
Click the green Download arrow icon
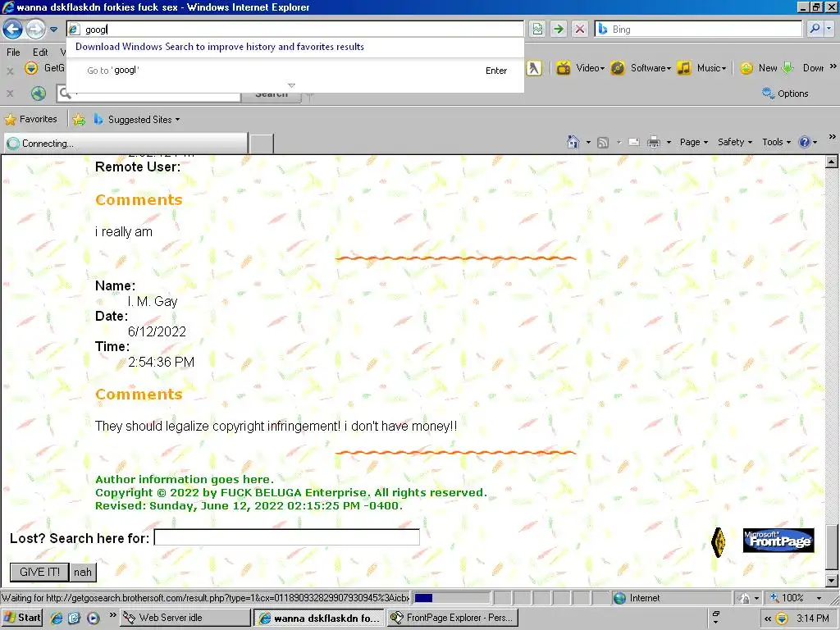(x=787, y=68)
